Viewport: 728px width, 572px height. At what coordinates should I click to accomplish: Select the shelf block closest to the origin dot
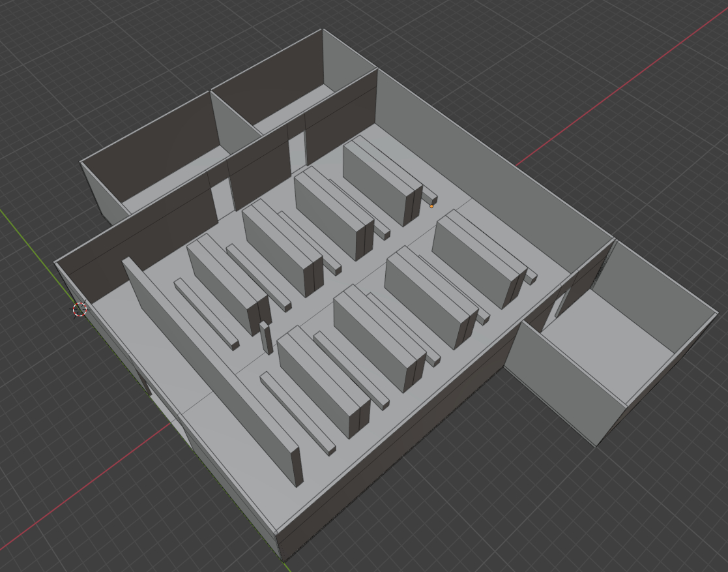[378, 184]
